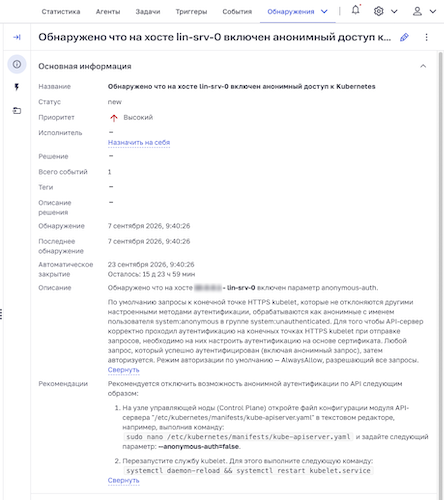Click the sudo nano command code
Viewport: 444px width, 500px height.
tap(238, 437)
